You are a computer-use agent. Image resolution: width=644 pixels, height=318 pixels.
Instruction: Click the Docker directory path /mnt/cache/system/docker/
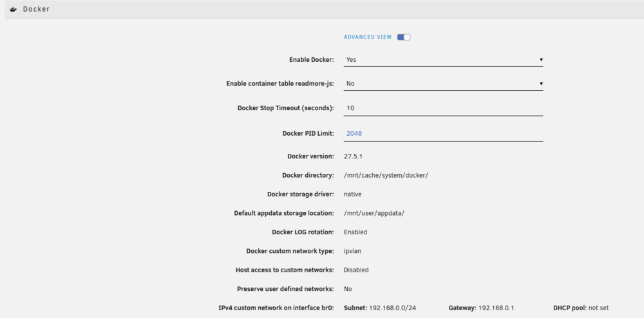coord(386,175)
